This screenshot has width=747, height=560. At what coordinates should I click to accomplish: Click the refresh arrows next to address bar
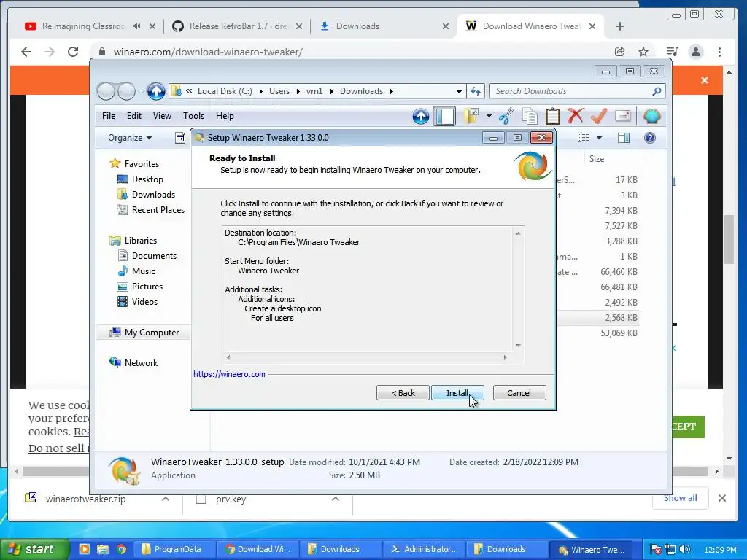tap(476, 91)
